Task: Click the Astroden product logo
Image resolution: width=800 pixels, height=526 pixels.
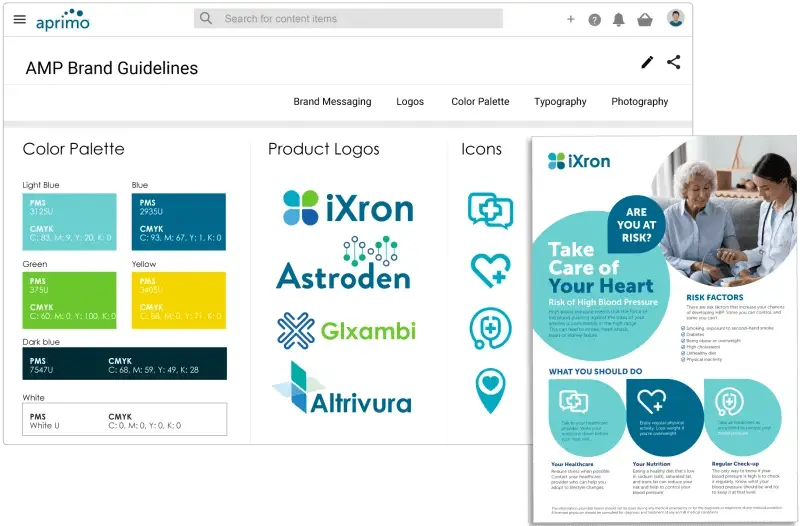Action: tap(344, 265)
